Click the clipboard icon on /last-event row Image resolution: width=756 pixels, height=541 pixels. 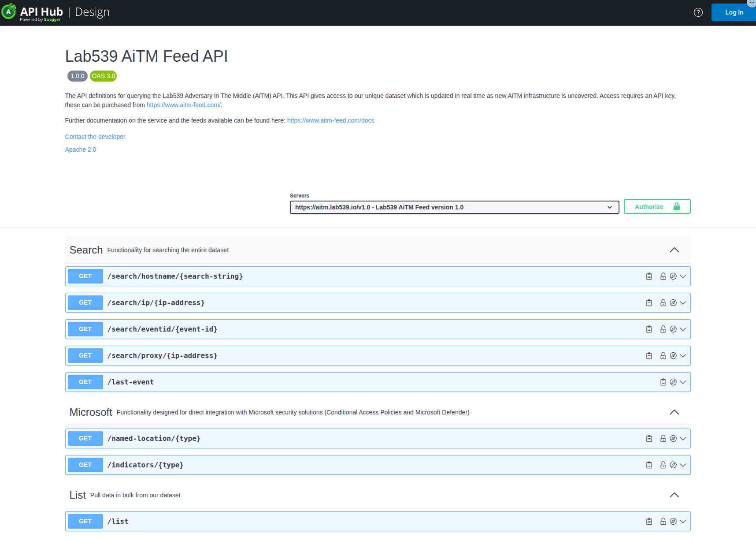(x=663, y=382)
